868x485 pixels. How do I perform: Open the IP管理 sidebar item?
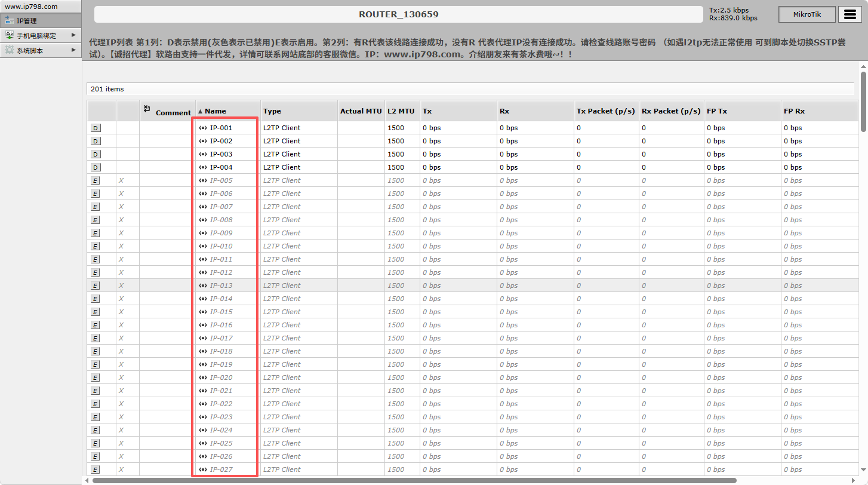(x=41, y=21)
